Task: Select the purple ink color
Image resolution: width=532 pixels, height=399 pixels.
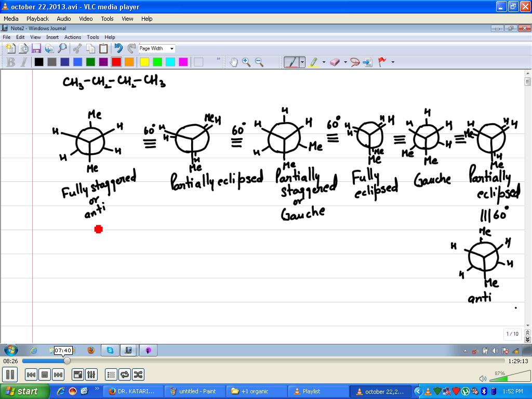Action: pos(103,62)
